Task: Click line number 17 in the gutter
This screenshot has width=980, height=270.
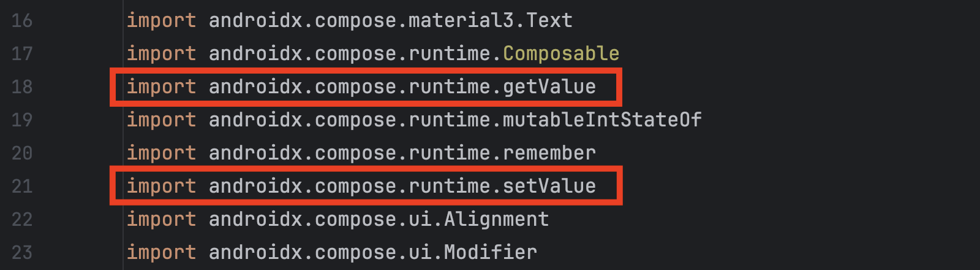Action: (22, 54)
